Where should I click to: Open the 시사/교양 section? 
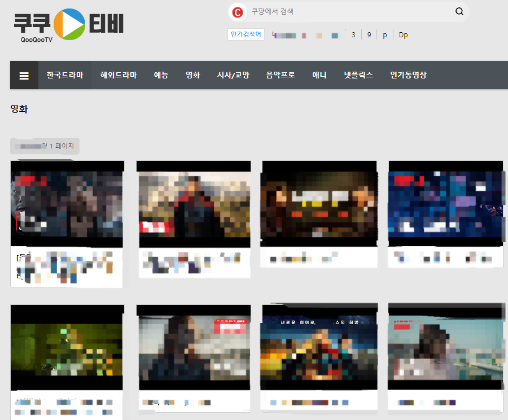(233, 75)
